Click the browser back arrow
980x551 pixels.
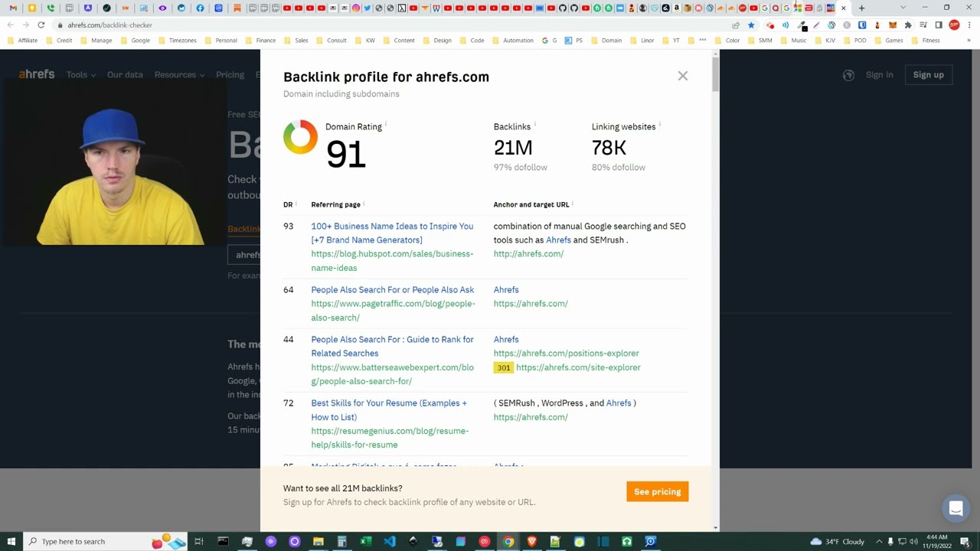tap(10, 25)
